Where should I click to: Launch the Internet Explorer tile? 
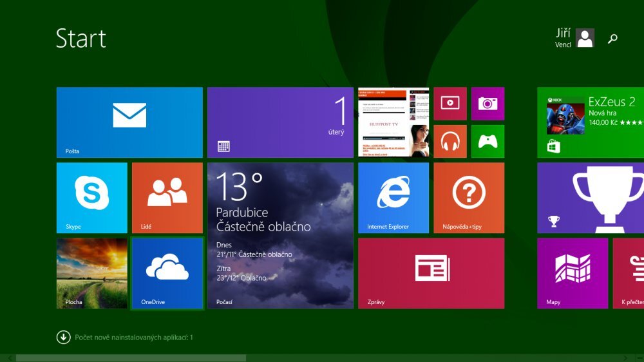point(393,198)
